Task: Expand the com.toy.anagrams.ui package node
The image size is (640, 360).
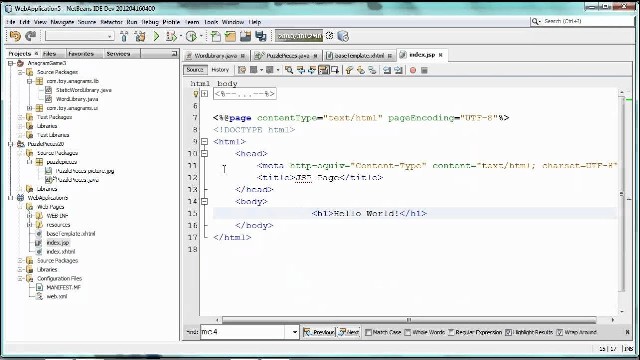Action: click(29, 108)
